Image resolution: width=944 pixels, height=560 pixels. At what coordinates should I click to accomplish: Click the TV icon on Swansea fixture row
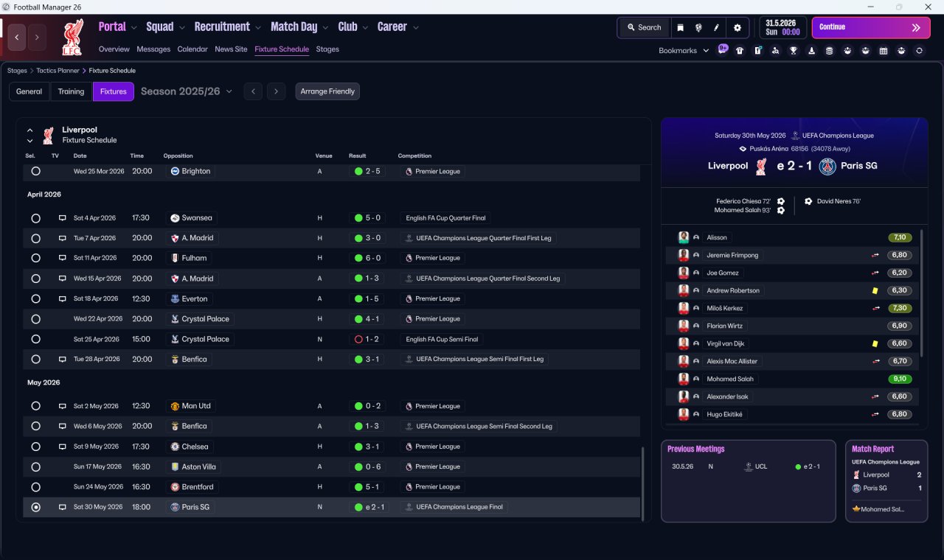point(63,218)
